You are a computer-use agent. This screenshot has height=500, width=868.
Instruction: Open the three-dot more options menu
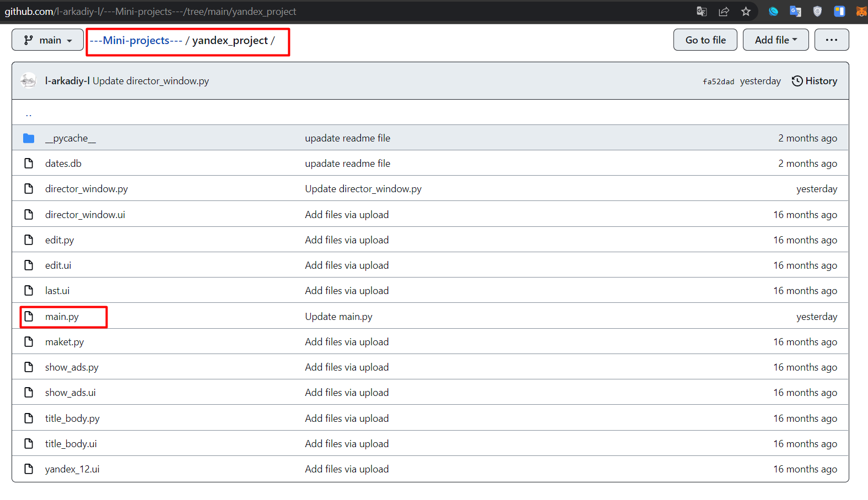(831, 40)
